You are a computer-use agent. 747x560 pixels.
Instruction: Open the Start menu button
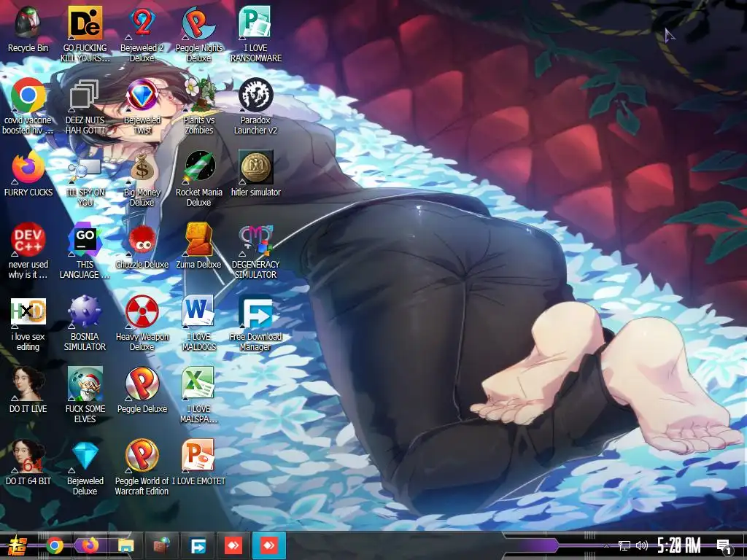tap(18, 545)
